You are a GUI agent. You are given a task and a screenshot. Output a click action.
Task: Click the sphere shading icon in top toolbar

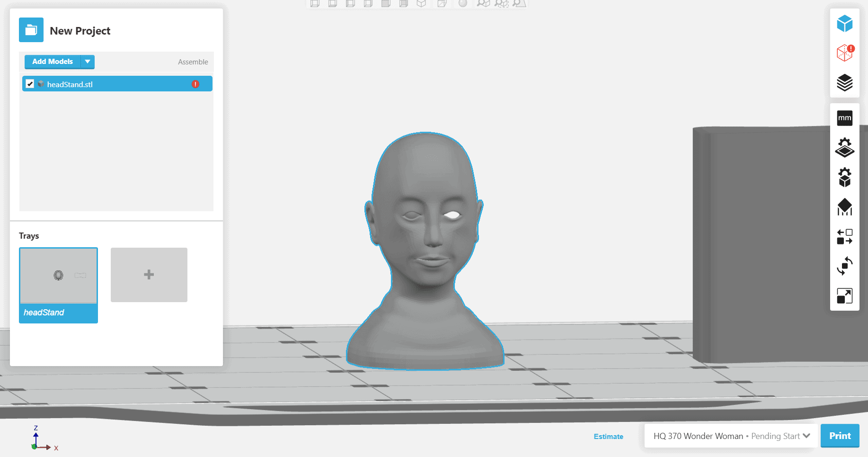463,3
